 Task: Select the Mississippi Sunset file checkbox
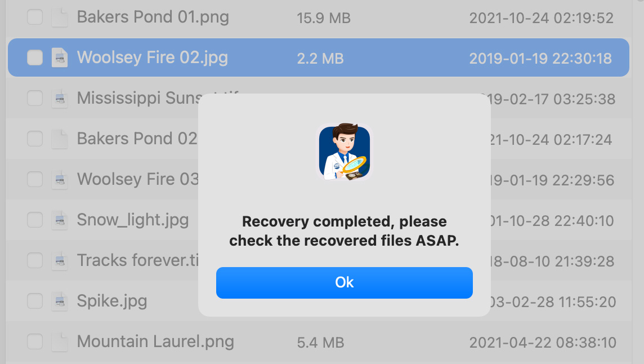tap(35, 98)
